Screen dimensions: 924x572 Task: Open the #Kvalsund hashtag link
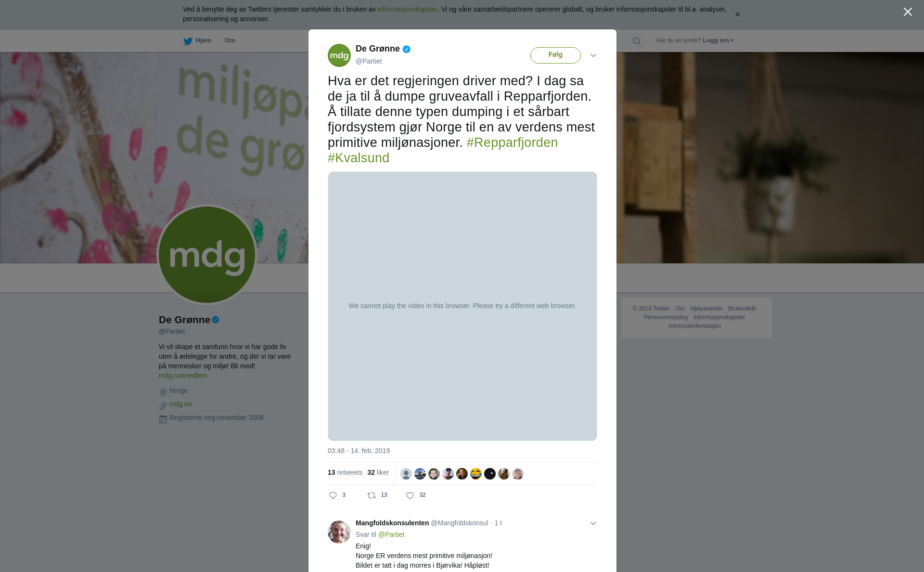(359, 158)
